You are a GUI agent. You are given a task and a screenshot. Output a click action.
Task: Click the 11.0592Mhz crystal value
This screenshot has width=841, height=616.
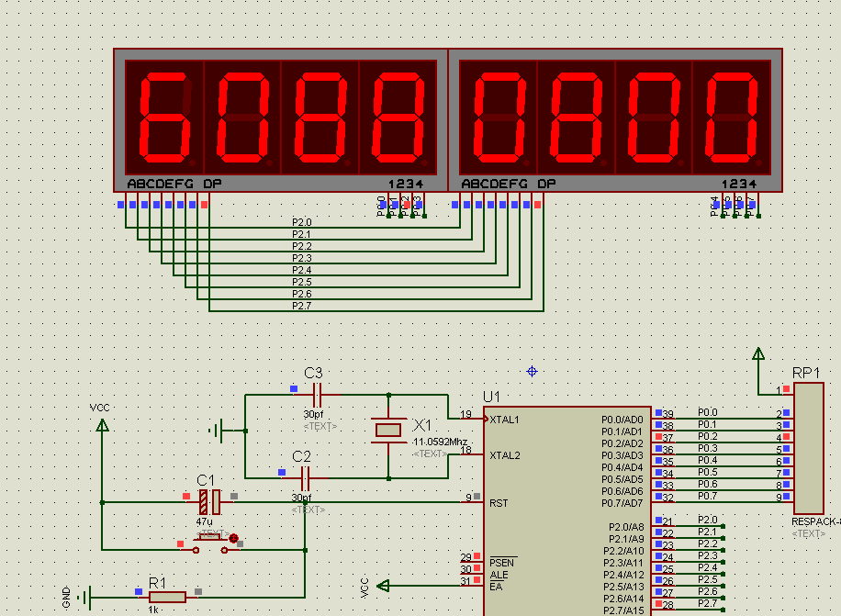pyautogui.click(x=440, y=442)
